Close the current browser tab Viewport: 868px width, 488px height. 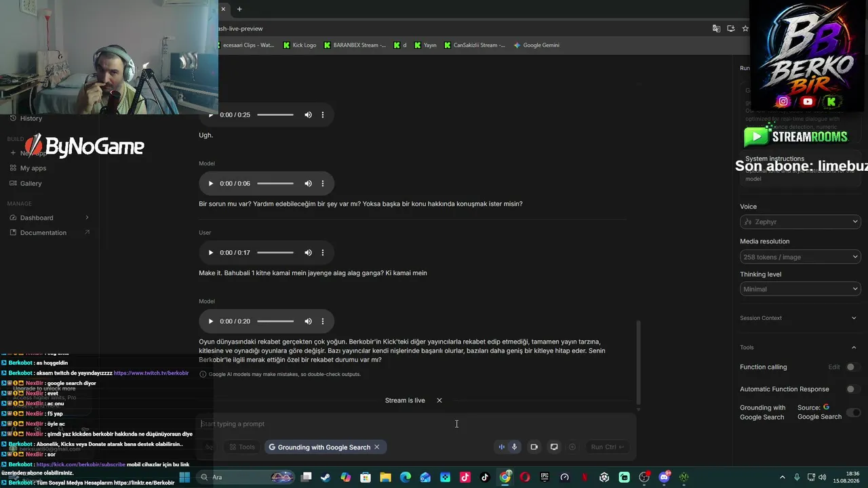coord(223,9)
